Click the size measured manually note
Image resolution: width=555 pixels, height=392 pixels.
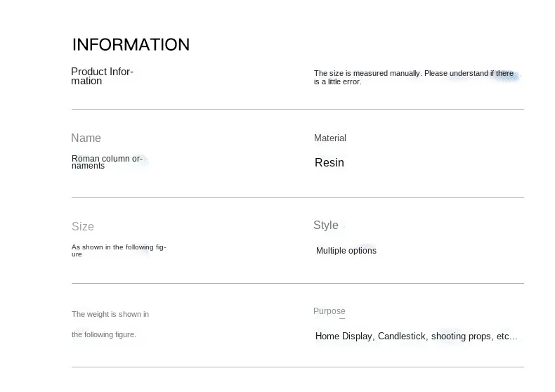pyautogui.click(x=413, y=77)
